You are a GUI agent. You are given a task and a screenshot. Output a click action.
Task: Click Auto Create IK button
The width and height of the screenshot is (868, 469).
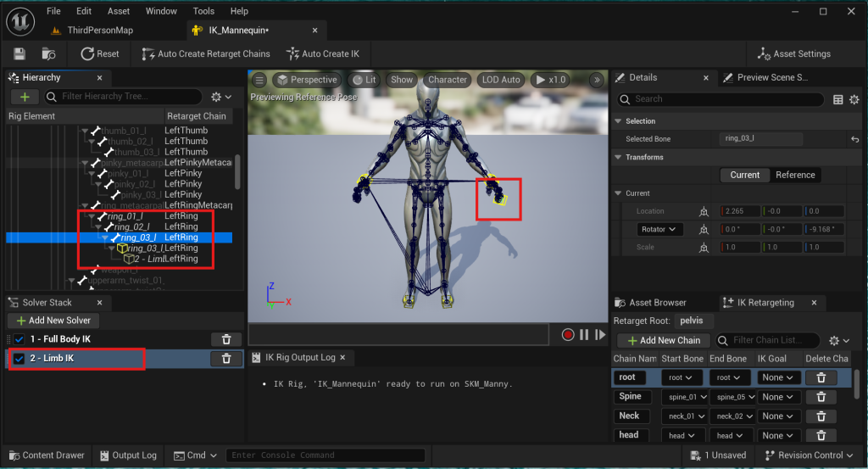point(323,53)
